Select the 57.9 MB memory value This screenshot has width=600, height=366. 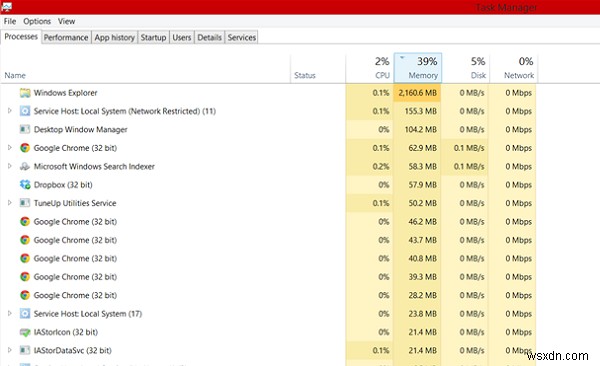(x=422, y=185)
